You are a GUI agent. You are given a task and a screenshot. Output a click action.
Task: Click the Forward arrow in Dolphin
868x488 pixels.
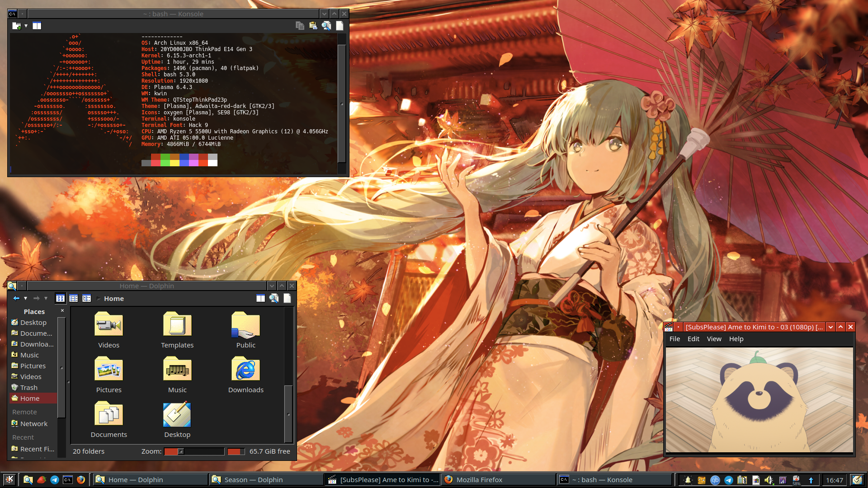tap(36, 298)
